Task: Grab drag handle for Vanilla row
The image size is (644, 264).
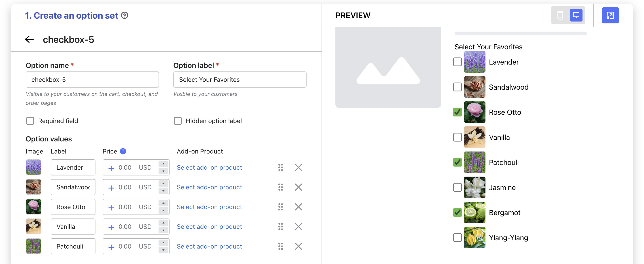Action: pos(280,227)
